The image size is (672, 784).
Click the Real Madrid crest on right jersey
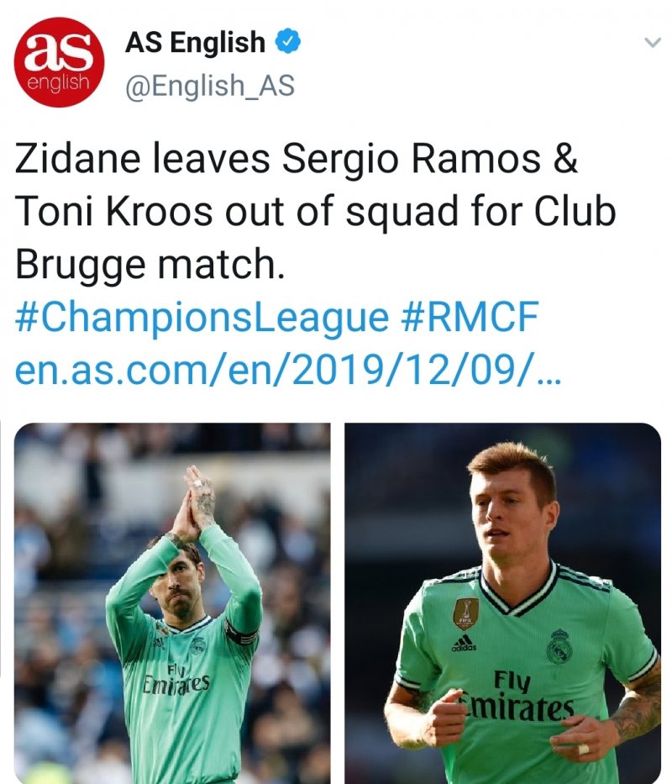(559, 646)
